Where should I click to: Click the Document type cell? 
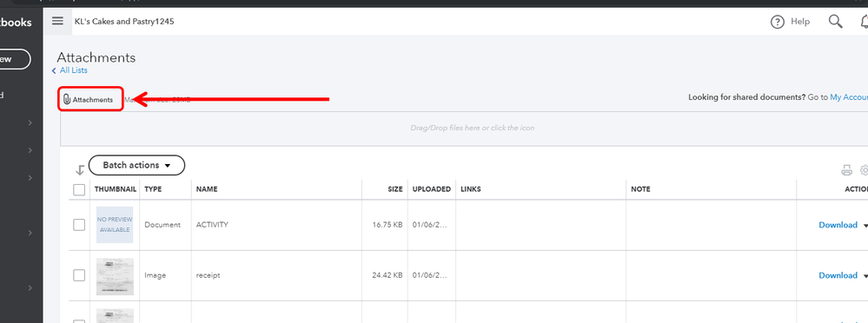(162, 225)
